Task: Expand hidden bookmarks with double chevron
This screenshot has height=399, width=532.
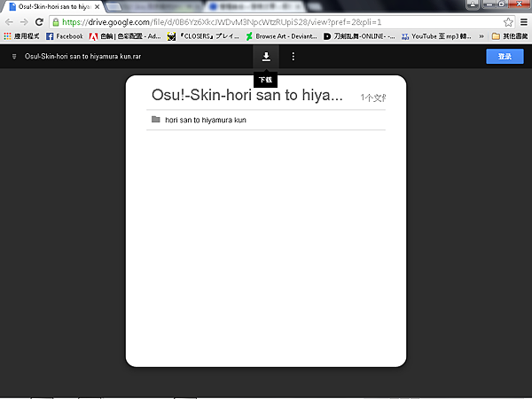Action: [x=481, y=36]
